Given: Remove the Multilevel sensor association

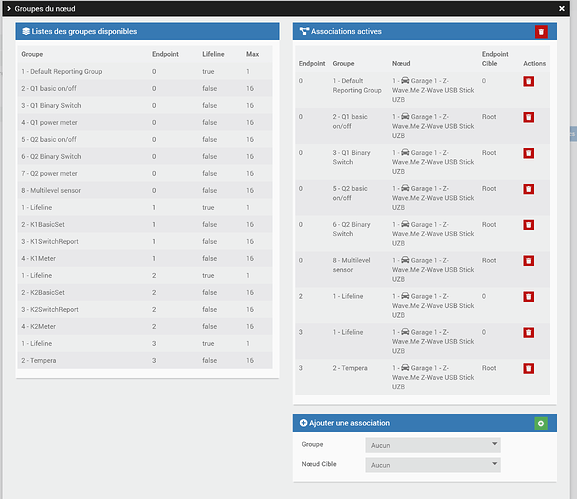Looking at the screenshot, I should 528,261.
